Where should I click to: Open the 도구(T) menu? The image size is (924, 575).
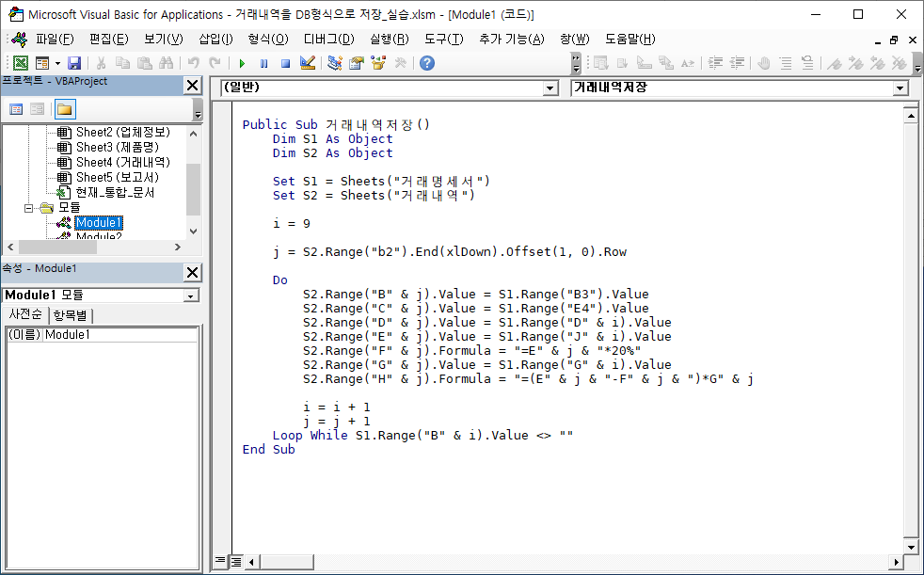444,40
